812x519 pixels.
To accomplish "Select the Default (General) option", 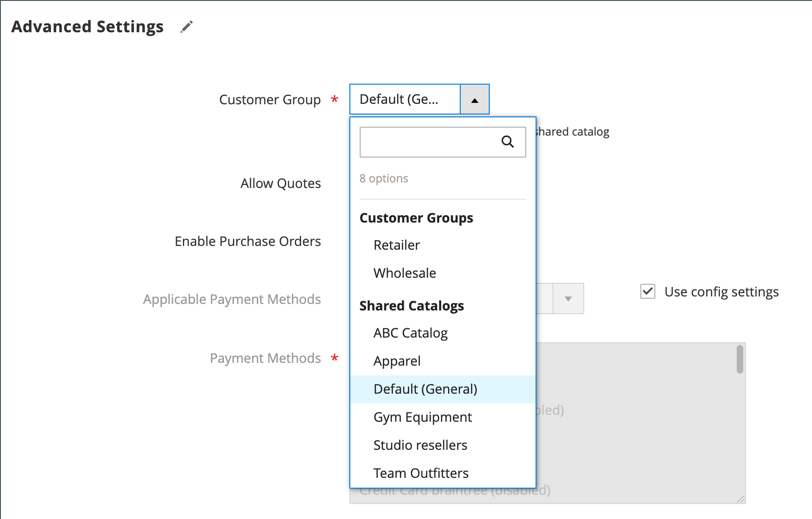I will pyautogui.click(x=425, y=389).
